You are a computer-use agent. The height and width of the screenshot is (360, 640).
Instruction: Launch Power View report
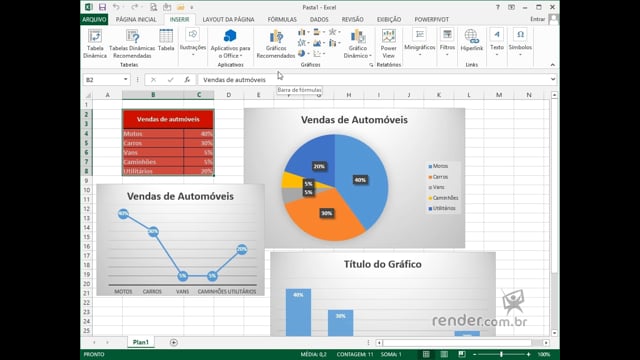pos(389,44)
